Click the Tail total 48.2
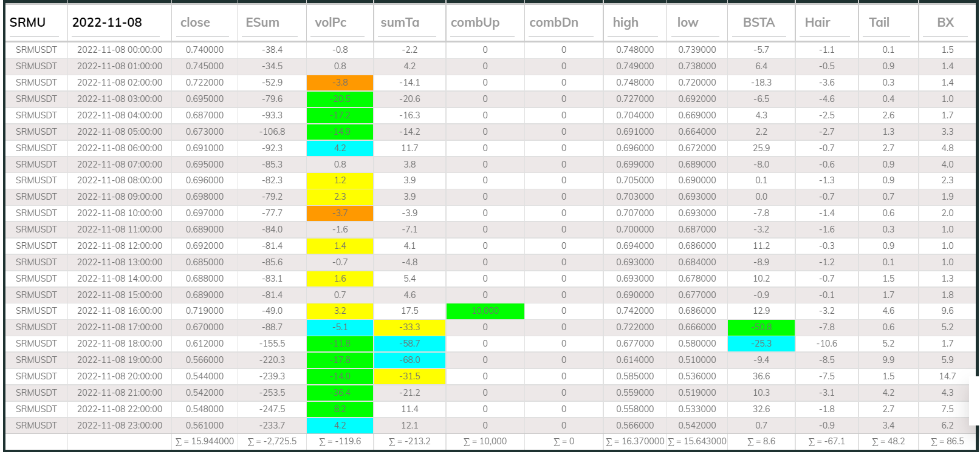The width and height of the screenshot is (980, 454). click(888, 441)
